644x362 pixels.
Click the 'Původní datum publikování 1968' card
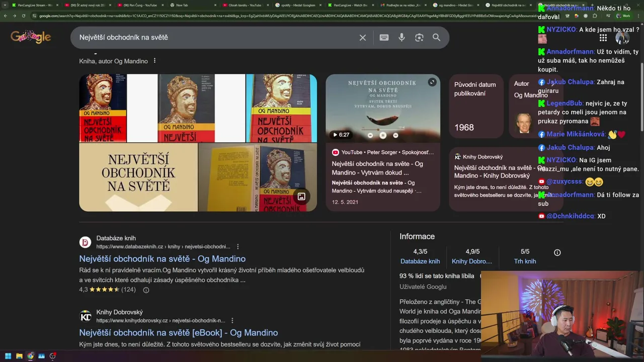(x=476, y=107)
